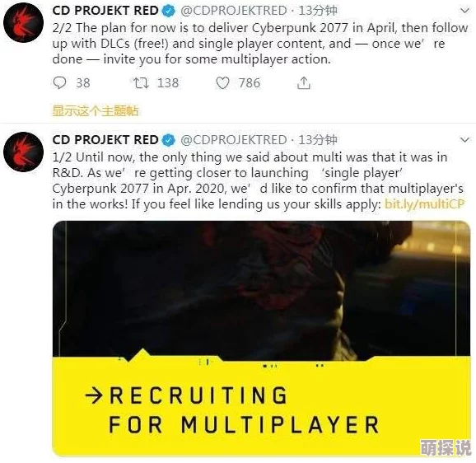This screenshot has height=463, width=476.
Task: Click the reply icon on the 2/2 tweet
Action: click(x=59, y=82)
